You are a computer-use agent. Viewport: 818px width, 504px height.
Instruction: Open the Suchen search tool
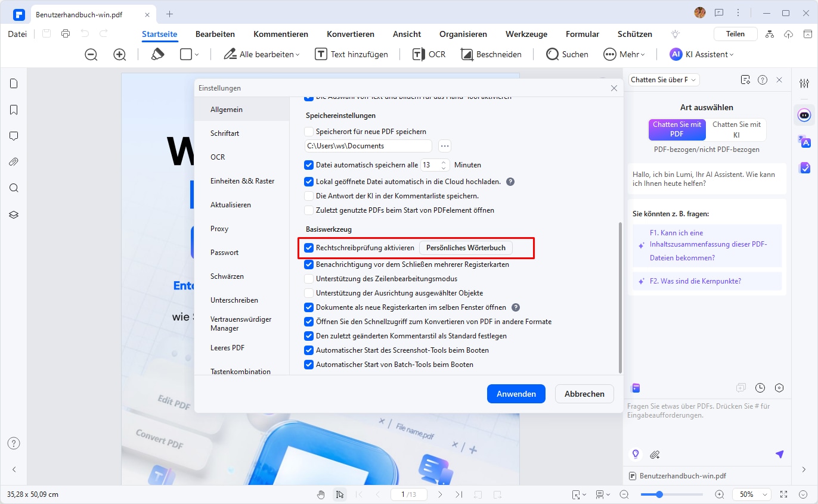point(568,54)
